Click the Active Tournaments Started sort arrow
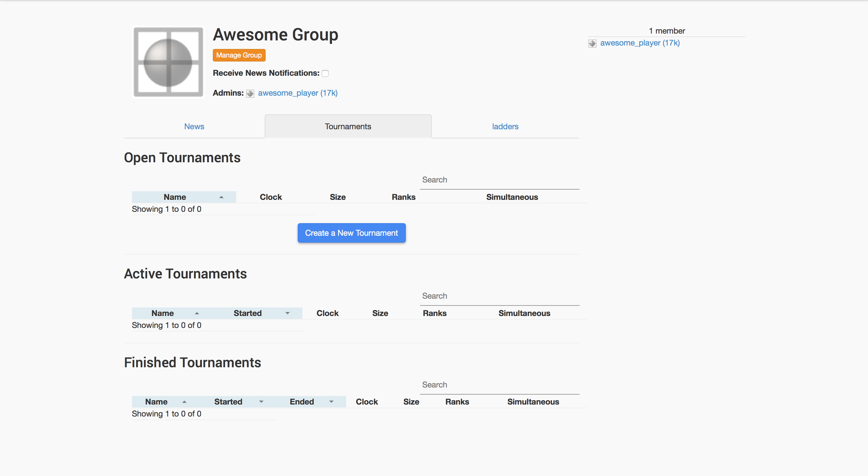868x476 pixels. (x=288, y=313)
